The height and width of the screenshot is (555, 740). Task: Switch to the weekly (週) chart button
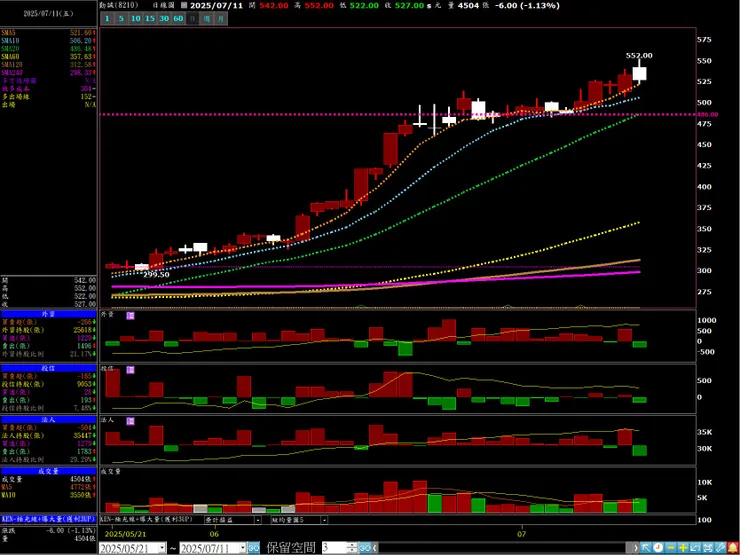coord(207,18)
